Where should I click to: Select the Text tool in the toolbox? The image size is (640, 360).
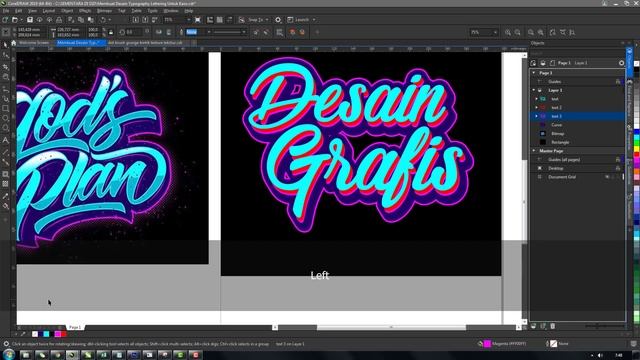tap(5, 140)
